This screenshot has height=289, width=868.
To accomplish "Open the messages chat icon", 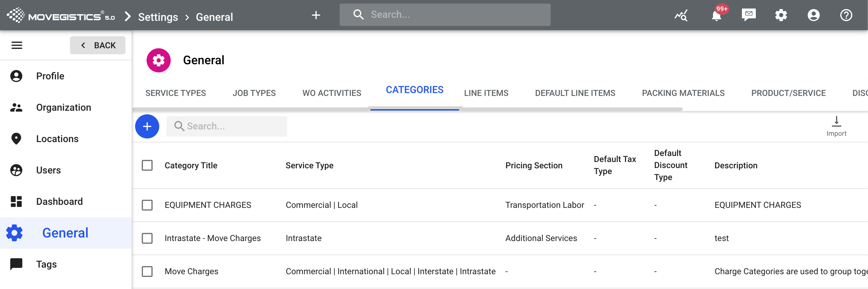I will click(748, 15).
